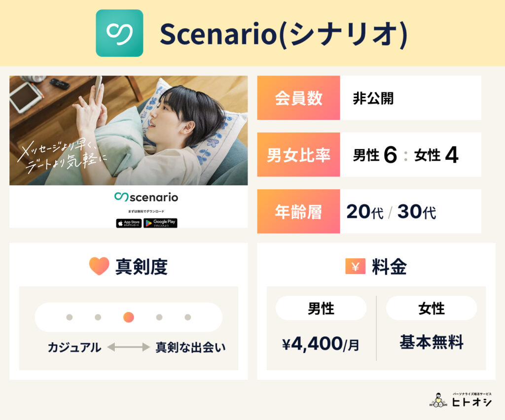Click the yen icon beside 料金
505x420 pixels.
click(355, 266)
